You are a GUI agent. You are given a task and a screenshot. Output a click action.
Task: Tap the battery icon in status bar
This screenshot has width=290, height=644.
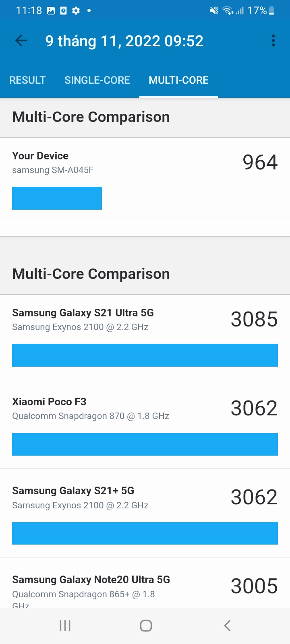272,10
